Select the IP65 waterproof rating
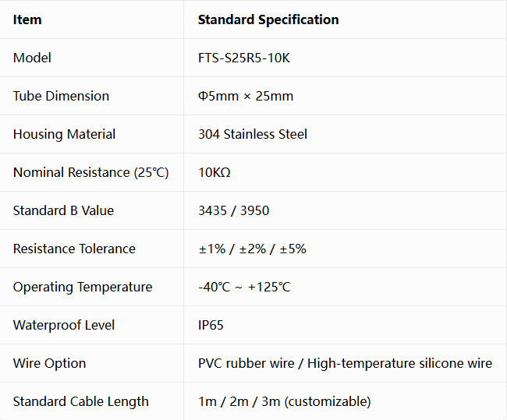Image resolution: width=507 pixels, height=420 pixels. [x=211, y=325]
